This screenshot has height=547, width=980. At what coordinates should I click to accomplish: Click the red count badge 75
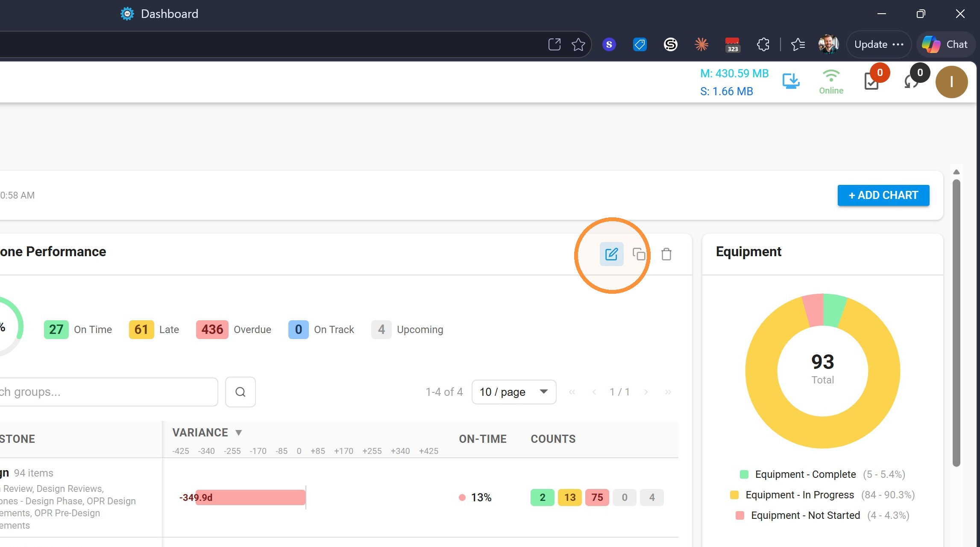(x=597, y=497)
